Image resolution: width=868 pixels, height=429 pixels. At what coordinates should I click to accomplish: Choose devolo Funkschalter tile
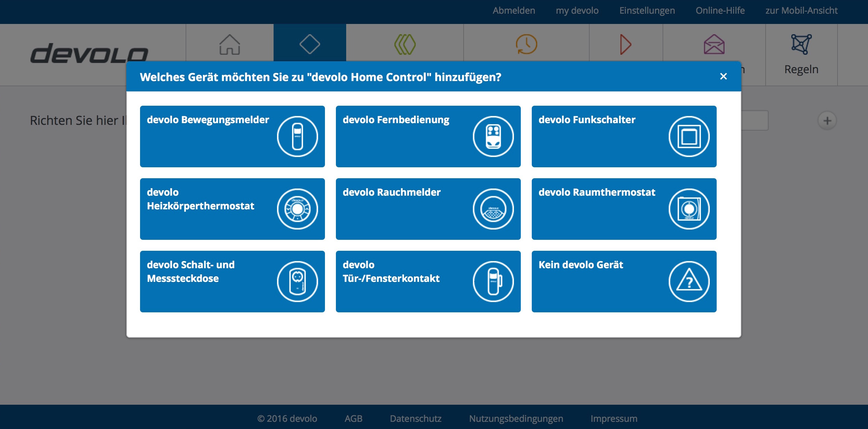tap(624, 136)
